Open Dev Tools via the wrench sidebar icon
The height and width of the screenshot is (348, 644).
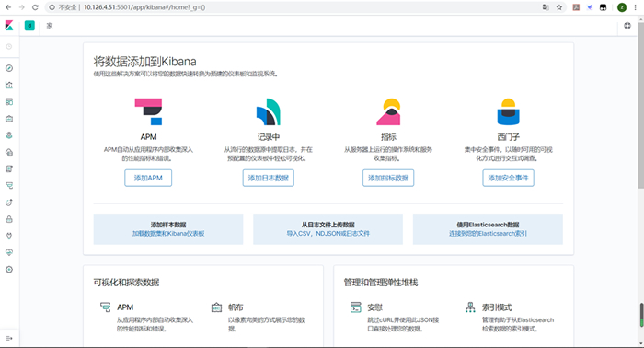[9, 236]
